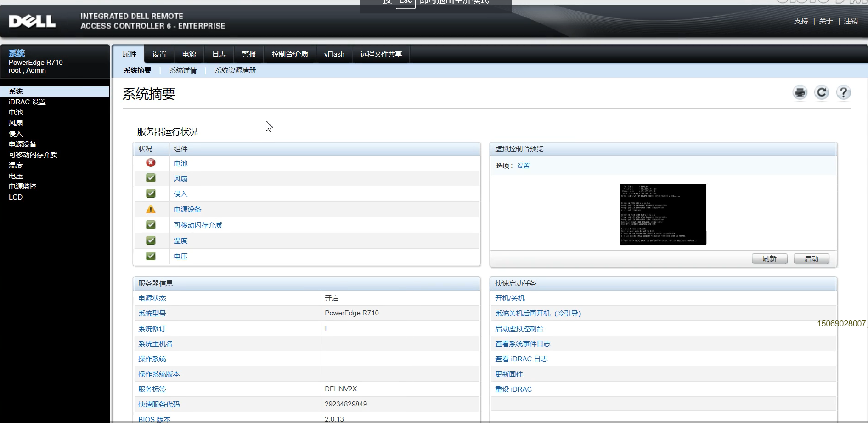This screenshot has height=423, width=868.
Task: Click the Dell logo
Action: tap(32, 21)
